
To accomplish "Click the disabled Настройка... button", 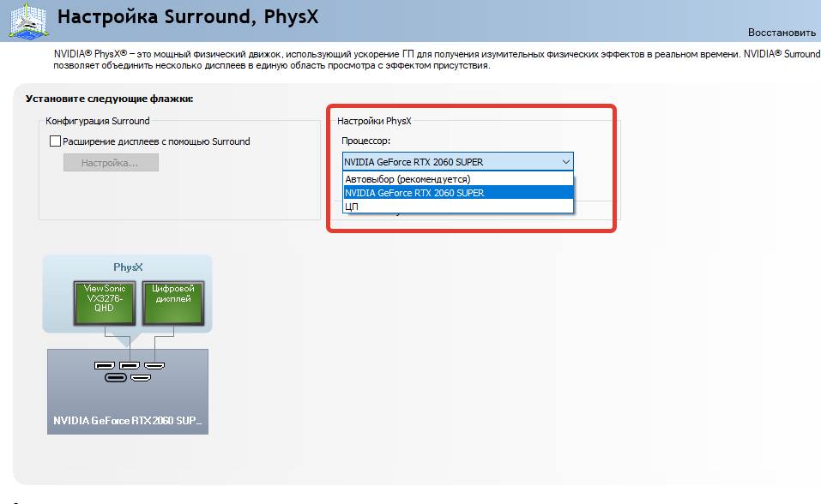I will (111, 163).
